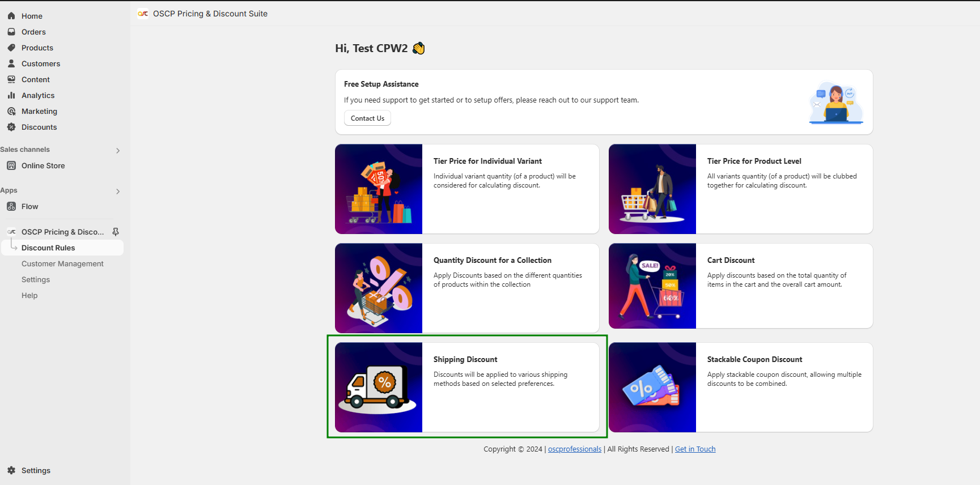Click the Get in Touch link
Viewport: 980px width, 485px height.
[x=695, y=449]
